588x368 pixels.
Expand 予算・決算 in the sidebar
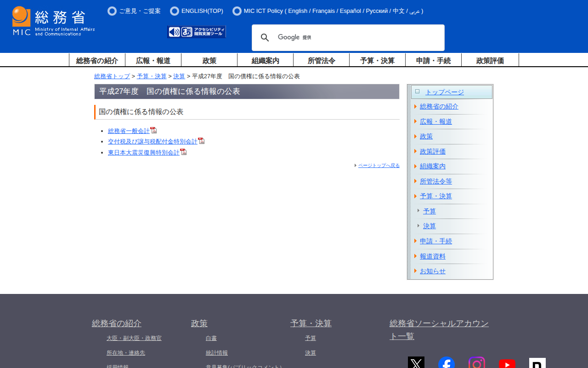tap(435, 196)
